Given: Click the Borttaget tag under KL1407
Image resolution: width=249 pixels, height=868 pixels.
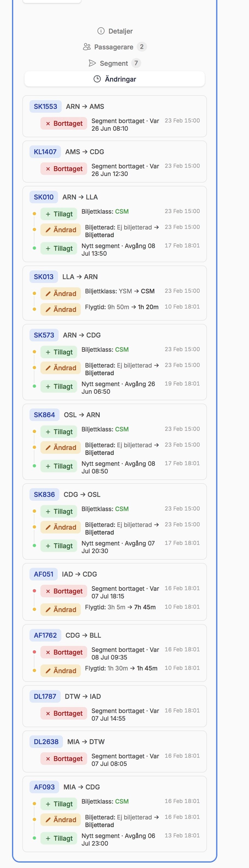Looking at the screenshot, I should (x=64, y=168).
